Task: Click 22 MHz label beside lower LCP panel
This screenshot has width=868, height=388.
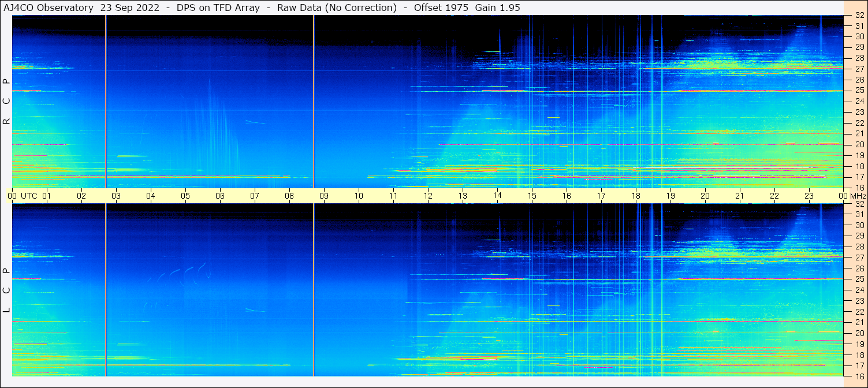Action: tap(859, 312)
